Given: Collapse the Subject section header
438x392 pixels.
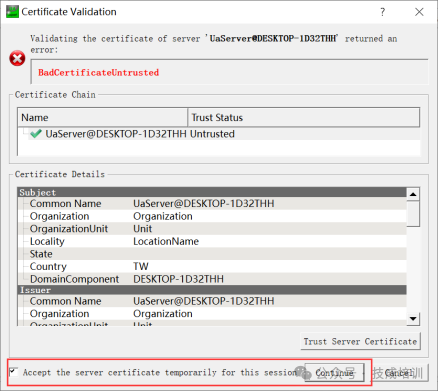Looking at the screenshot, I should (212, 192).
